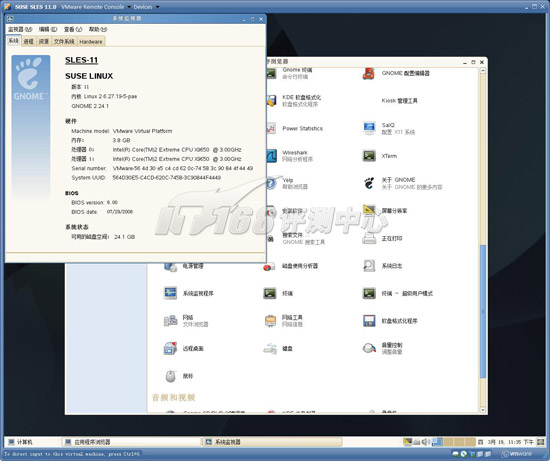Image resolution: width=550 pixels, height=461 pixels.
Task: Select System (系统) tab
Action: [x=13, y=41]
